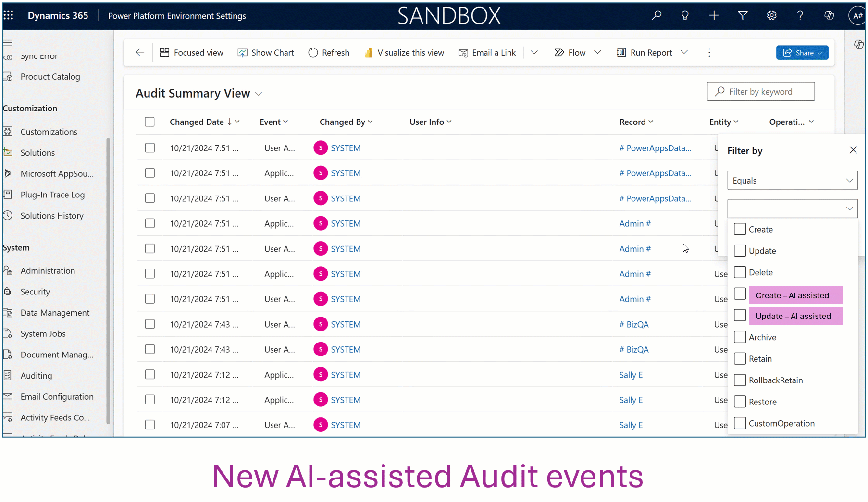Enable the Update – AI assisted checkbox

[740, 315]
